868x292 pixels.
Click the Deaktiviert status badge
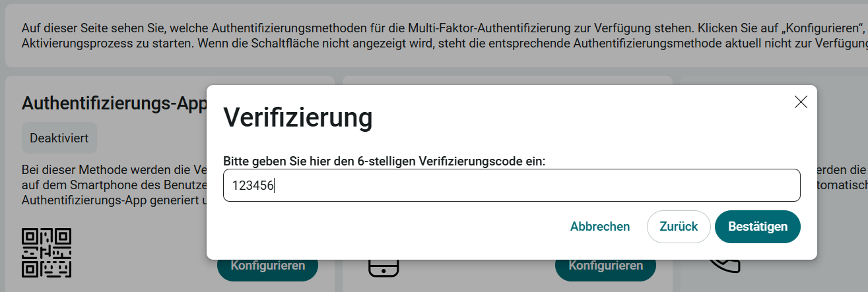click(x=59, y=138)
